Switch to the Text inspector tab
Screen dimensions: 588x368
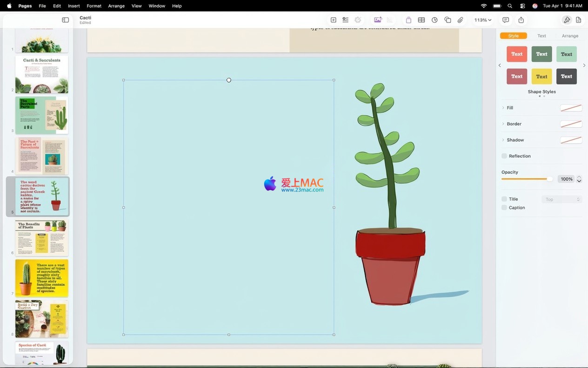[x=541, y=36]
